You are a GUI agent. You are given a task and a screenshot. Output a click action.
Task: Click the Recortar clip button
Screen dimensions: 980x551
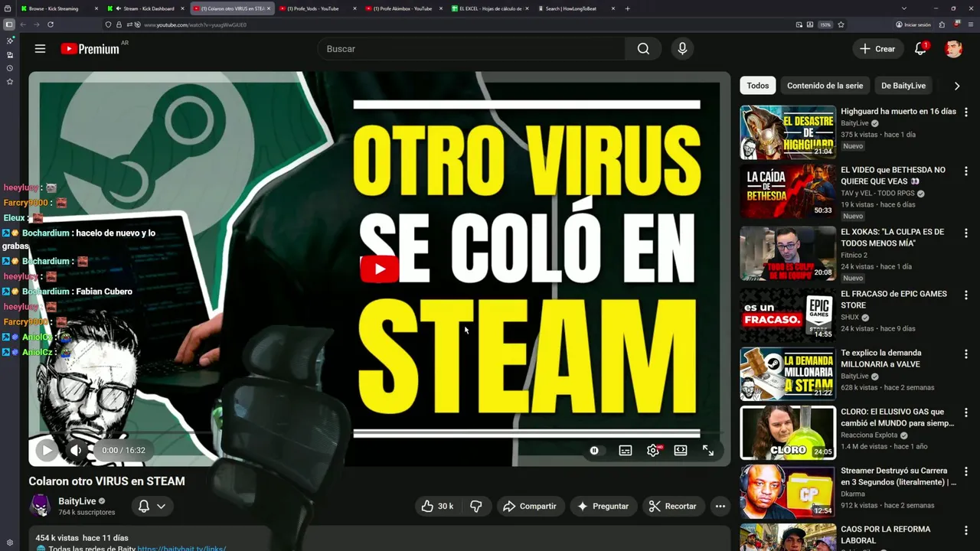672,506
